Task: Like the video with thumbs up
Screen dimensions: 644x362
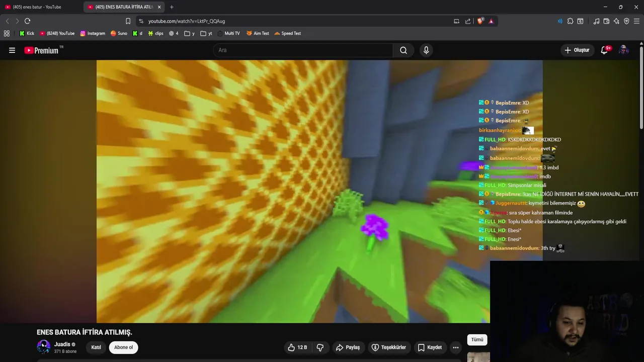Action: tap(297, 347)
